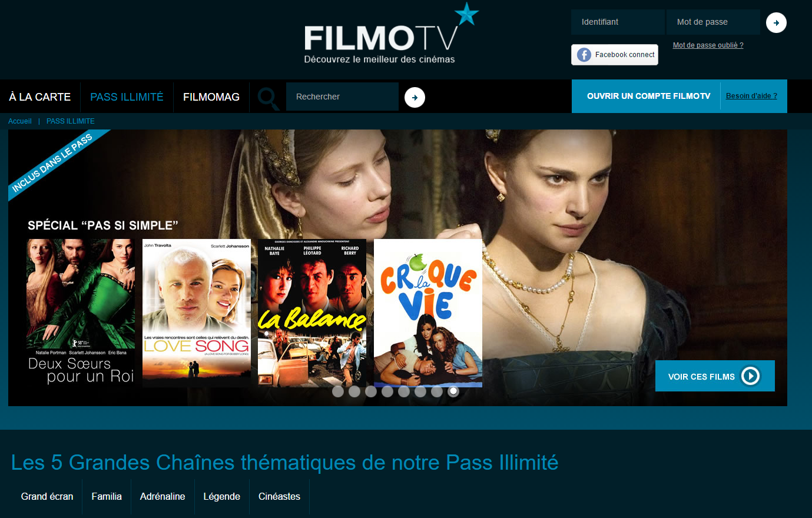
Task: Click the play circle icon in Voir ces films
Action: coord(750,376)
